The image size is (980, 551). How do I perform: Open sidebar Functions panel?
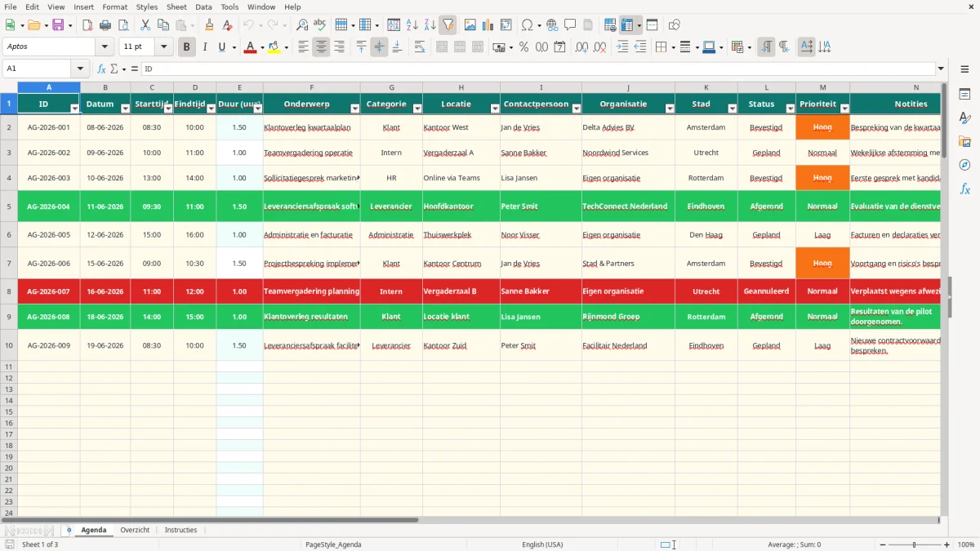click(964, 189)
